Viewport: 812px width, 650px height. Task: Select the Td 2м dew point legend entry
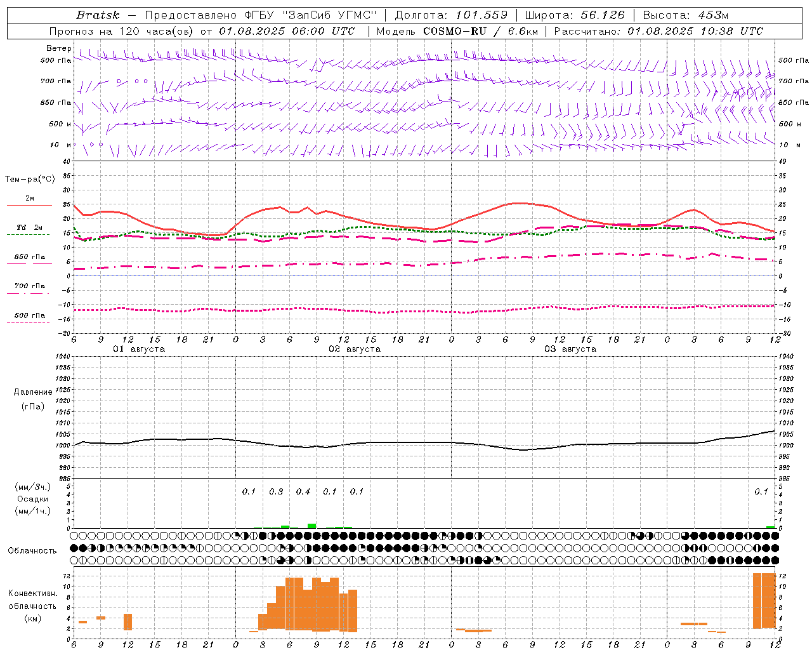click(x=30, y=227)
